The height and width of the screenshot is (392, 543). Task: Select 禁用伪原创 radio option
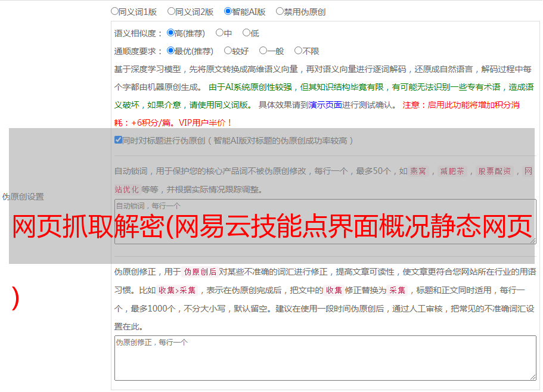pyautogui.click(x=280, y=11)
